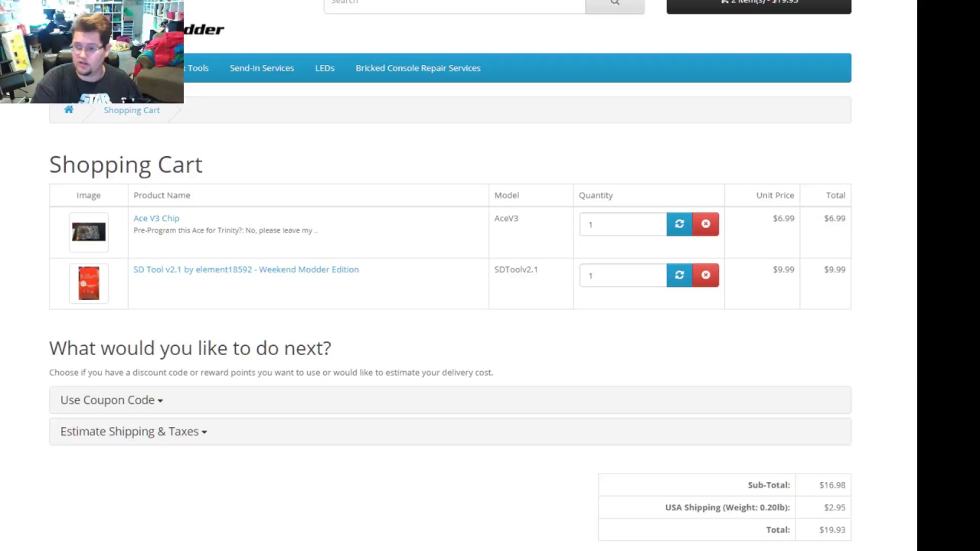Click the Unit Price column header

pyautogui.click(x=775, y=195)
